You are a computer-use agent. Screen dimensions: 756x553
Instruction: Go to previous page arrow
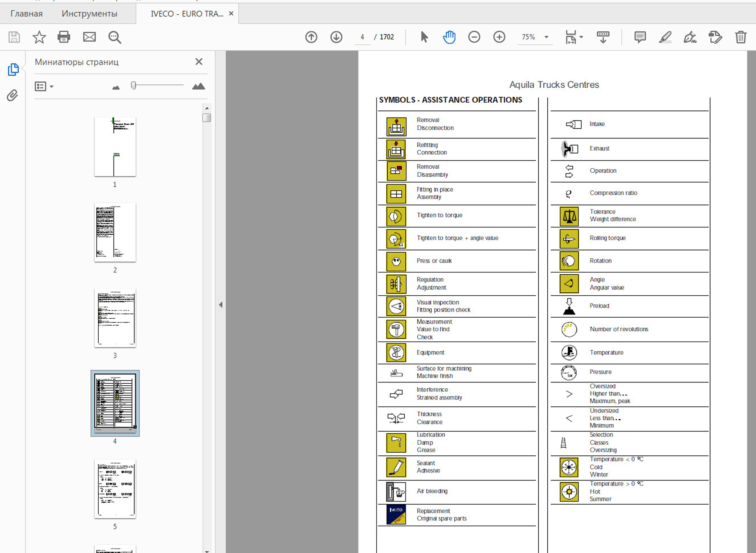coord(311,37)
